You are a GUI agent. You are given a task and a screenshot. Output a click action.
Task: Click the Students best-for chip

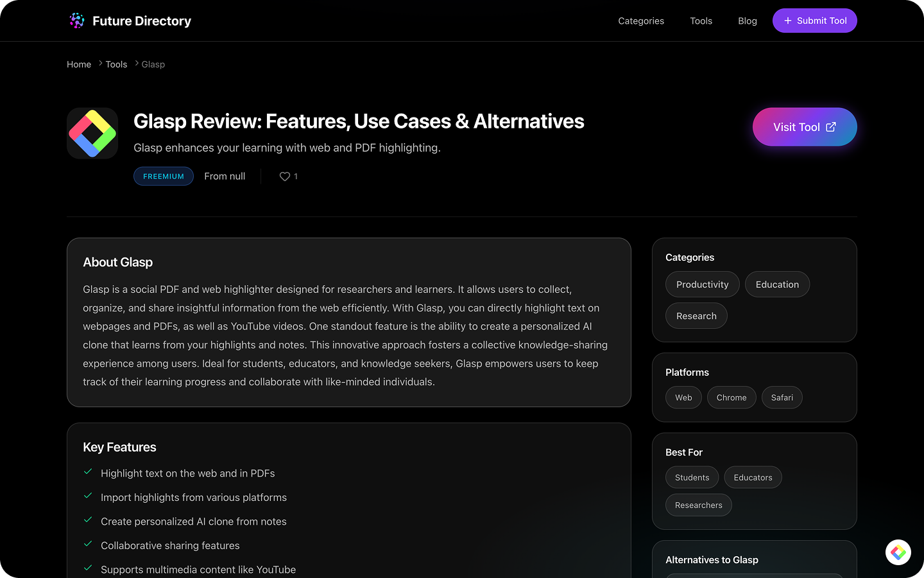pos(692,477)
